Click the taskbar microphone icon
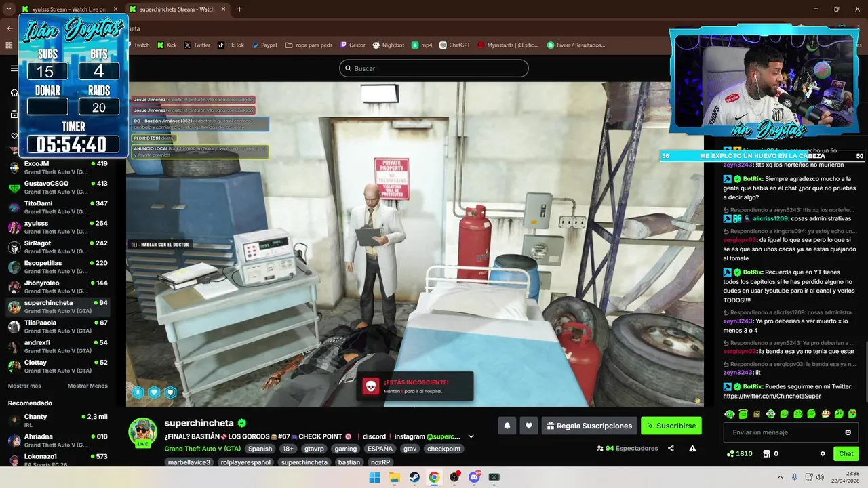868x488 pixels. pyautogui.click(x=795, y=477)
